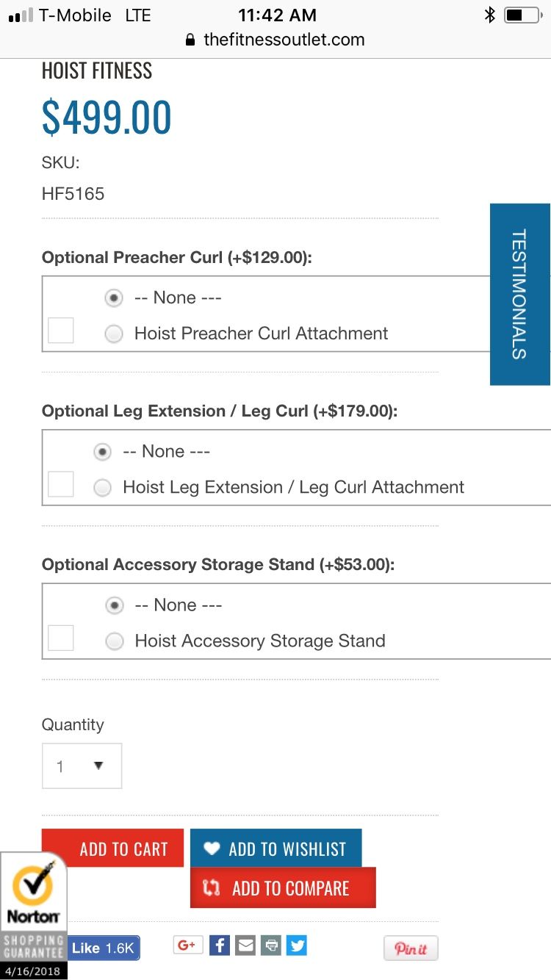This screenshot has width=551, height=980.
Task: Share product on Facebook icon
Action: 220,945
